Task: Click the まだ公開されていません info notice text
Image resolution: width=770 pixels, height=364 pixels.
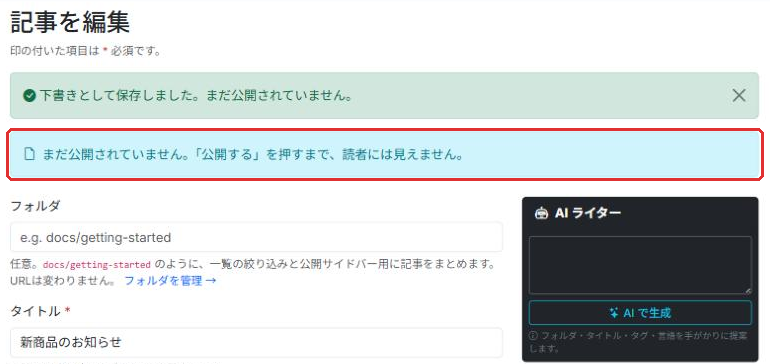Action: (253, 154)
